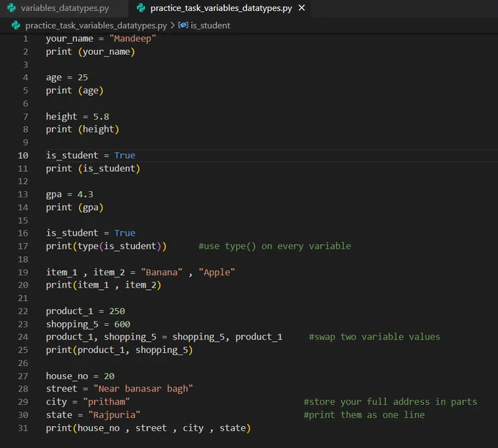Screen dimensions: 498x448
Task: Click comment #use type() on every variable
Action: [275, 246]
